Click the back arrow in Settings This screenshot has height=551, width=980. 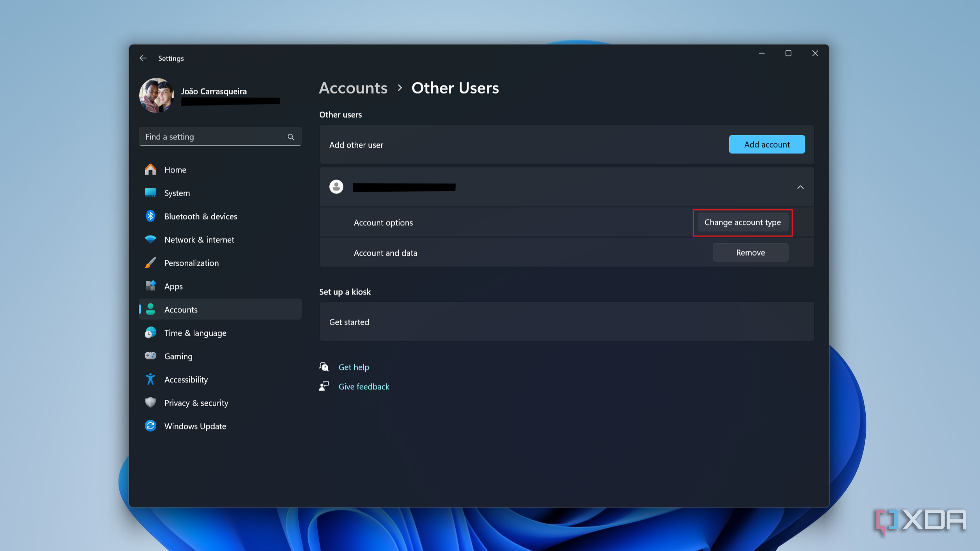pyautogui.click(x=143, y=58)
